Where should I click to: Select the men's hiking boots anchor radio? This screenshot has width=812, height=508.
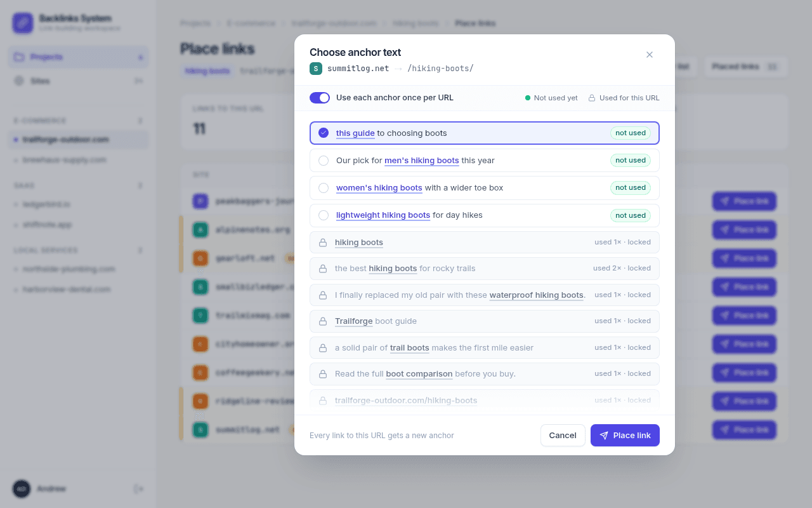(x=324, y=161)
